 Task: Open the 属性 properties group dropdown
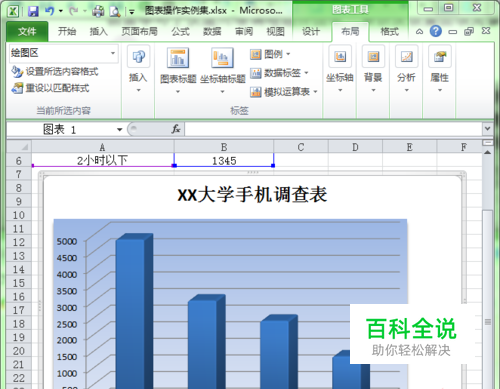pyautogui.click(x=440, y=70)
